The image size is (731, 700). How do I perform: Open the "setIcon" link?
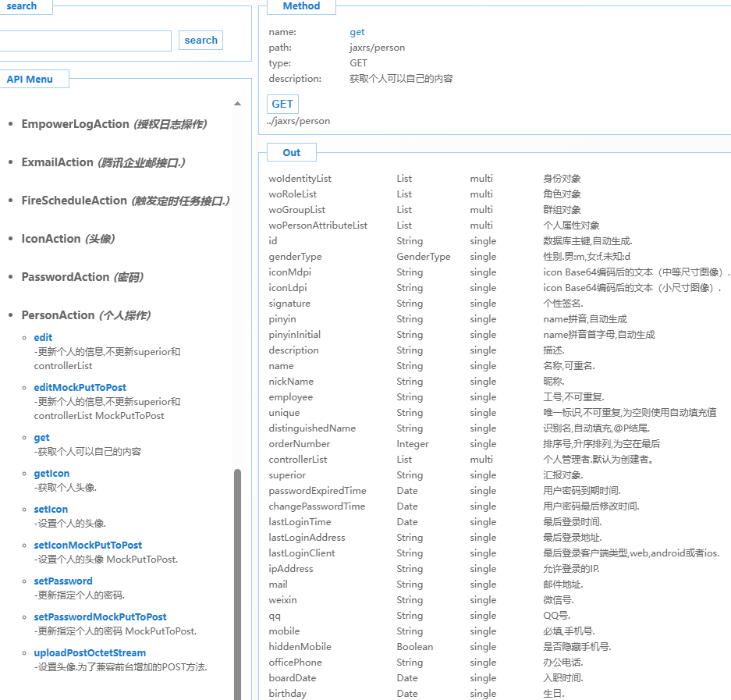(51, 509)
